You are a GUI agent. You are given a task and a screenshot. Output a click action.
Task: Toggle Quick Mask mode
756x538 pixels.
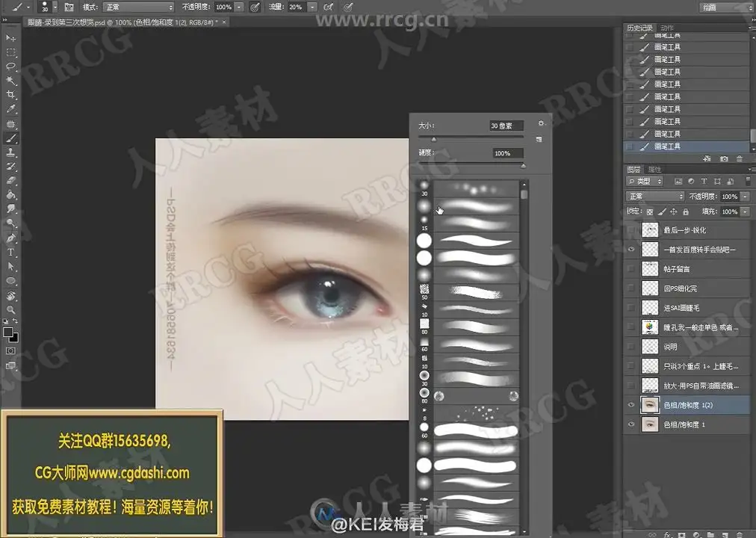[x=10, y=351]
